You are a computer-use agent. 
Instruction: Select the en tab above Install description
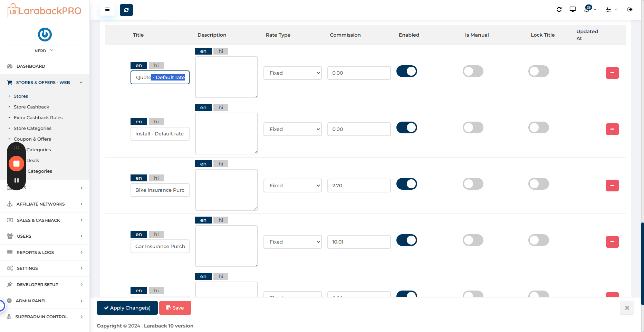click(203, 107)
